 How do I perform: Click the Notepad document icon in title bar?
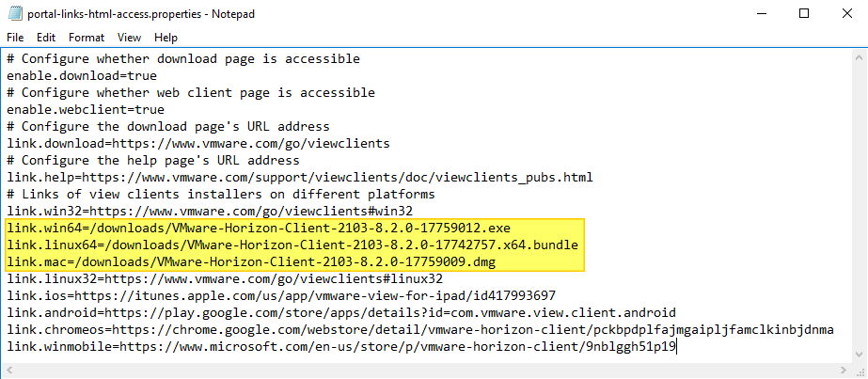tap(13, 14)
